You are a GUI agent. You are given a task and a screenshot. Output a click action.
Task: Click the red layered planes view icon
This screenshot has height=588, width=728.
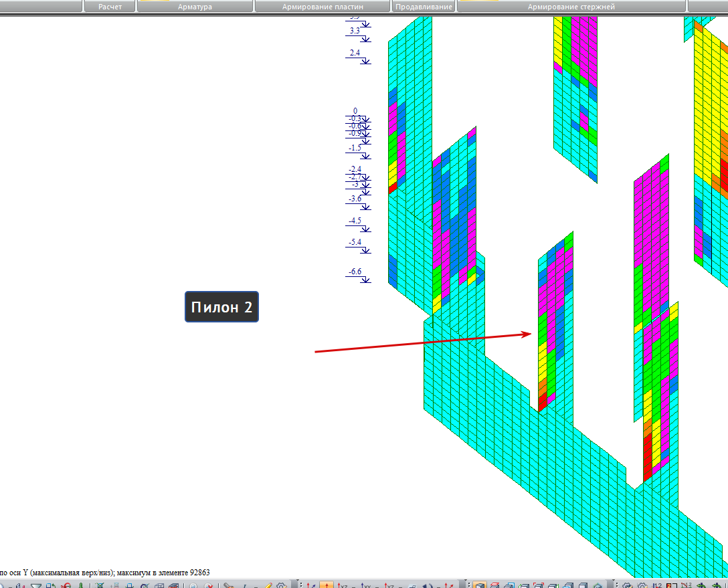(494, 585)
